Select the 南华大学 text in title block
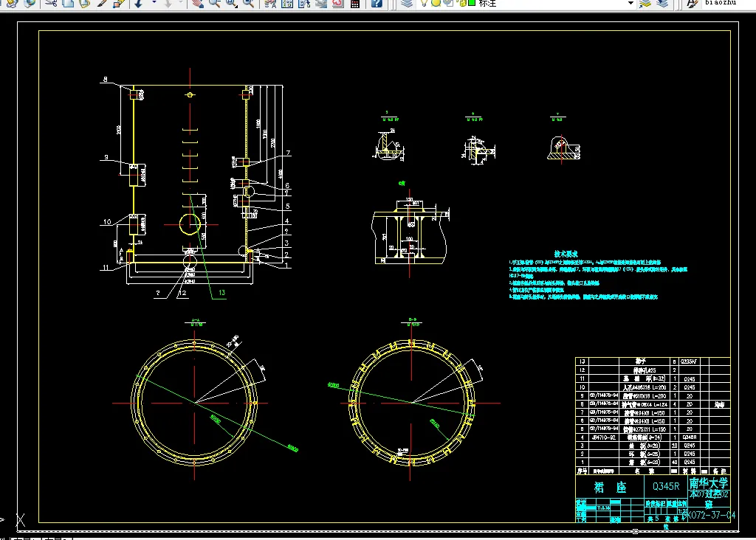This screenshot has width=756, height=540. [708, 482]
